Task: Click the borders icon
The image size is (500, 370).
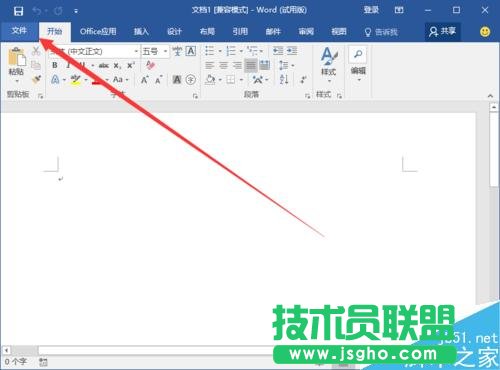Action: [231, 80]
